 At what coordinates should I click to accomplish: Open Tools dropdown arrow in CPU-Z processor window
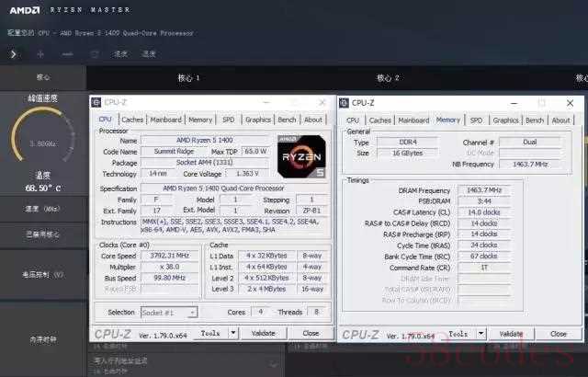point(233,333)
